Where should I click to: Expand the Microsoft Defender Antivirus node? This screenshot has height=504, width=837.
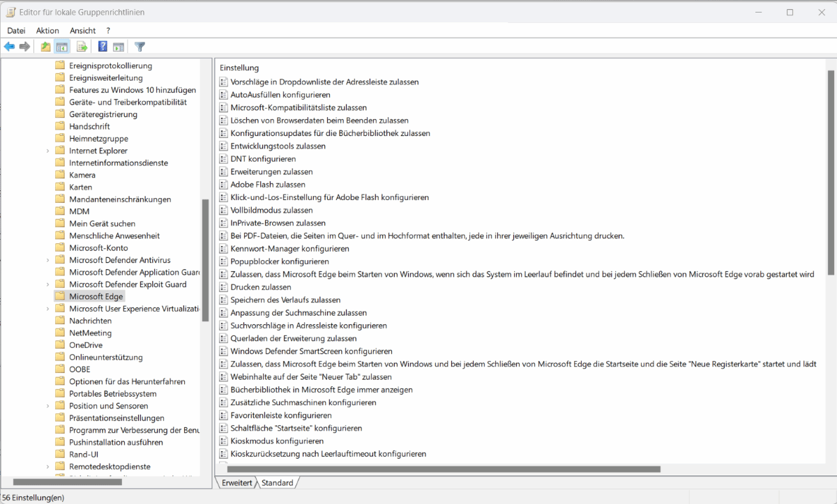click(x=47, y=260)
